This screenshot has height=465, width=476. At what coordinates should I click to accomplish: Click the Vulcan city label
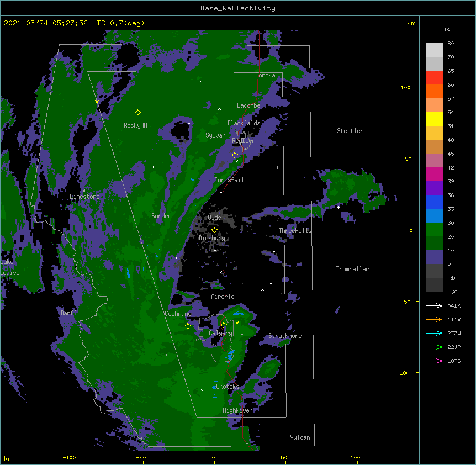[x=300, y=437]
